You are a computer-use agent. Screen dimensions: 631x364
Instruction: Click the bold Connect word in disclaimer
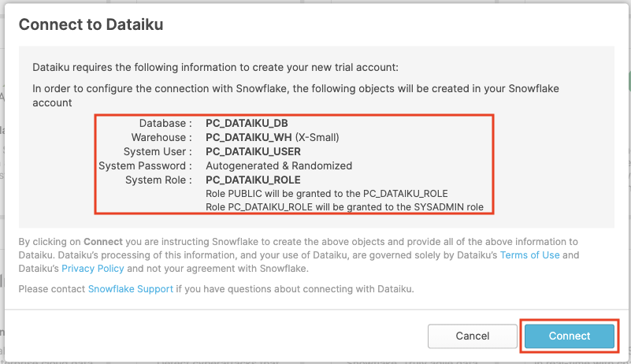[x=102, y=241]
